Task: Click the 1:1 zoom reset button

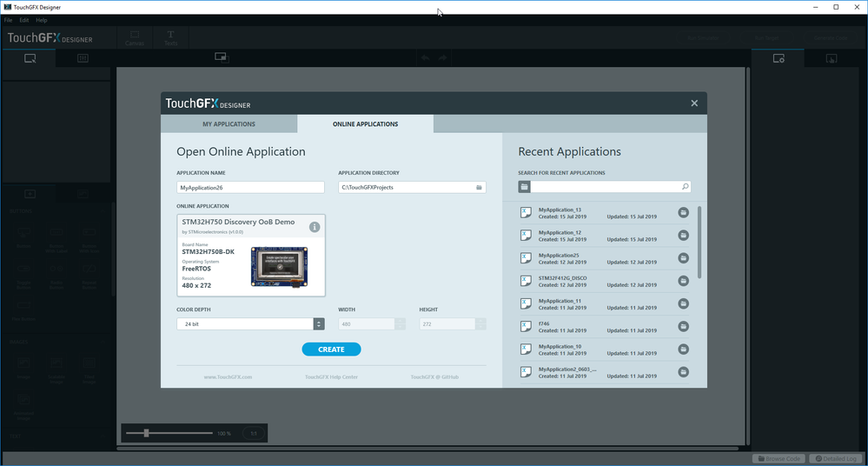Action: [x=254, y=433]
